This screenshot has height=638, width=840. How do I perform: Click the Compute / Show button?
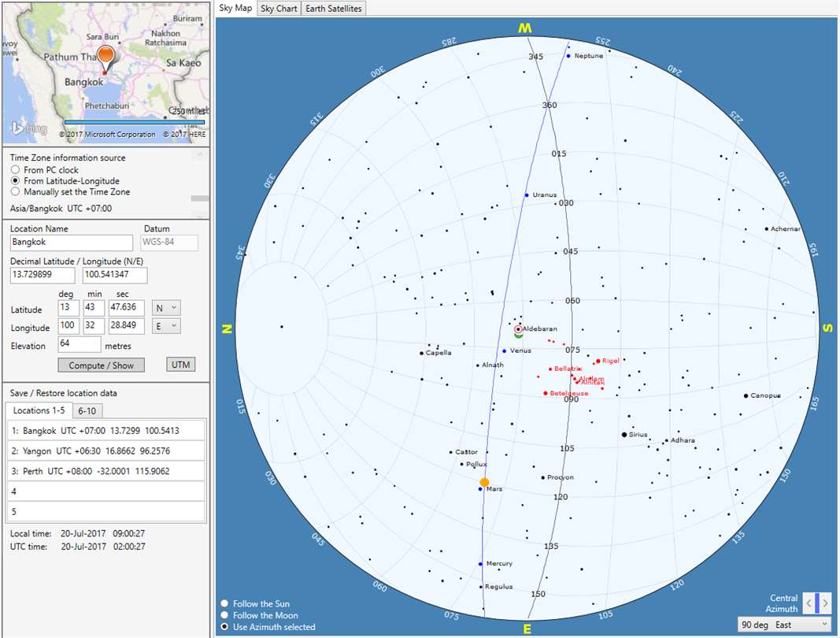pos(102,365)
